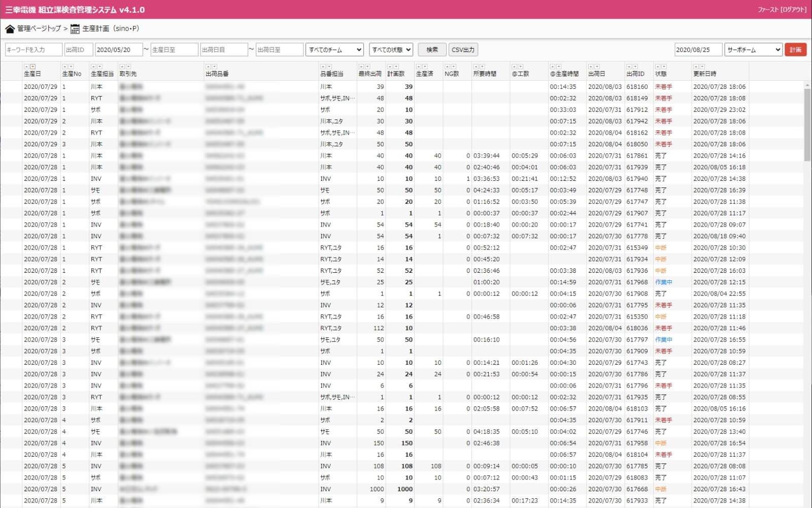Screen dimensions: 812x508
Task: Sort 生産No column descending
Action: click(71, 67)
